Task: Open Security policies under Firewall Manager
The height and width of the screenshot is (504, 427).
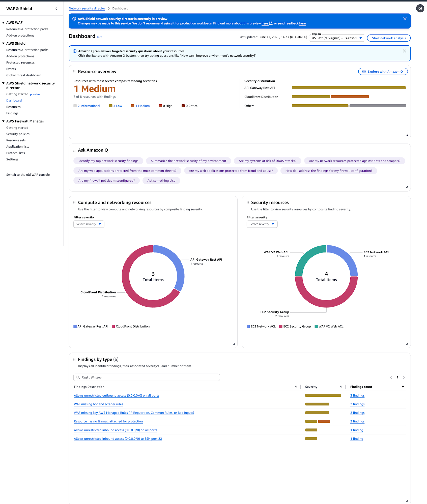Action: coord(18,134)
